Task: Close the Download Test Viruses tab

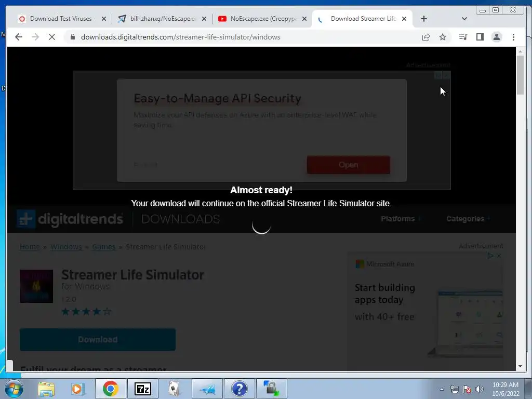Action: click(104, 19)
